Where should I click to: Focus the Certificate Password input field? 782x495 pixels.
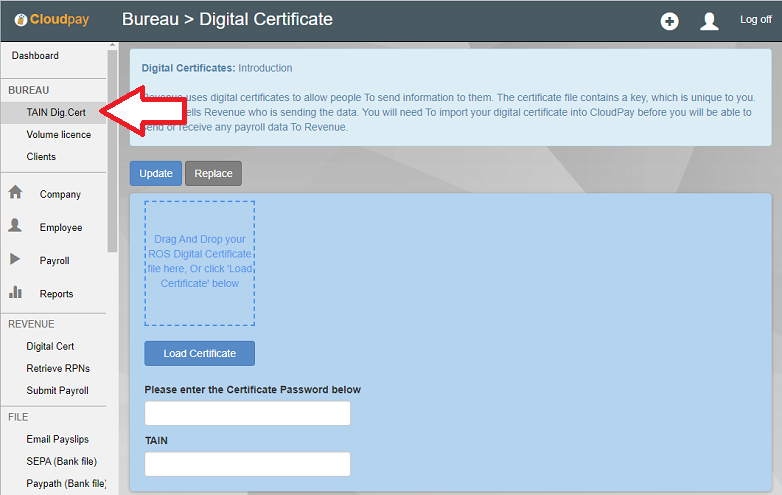coord(247,413)
